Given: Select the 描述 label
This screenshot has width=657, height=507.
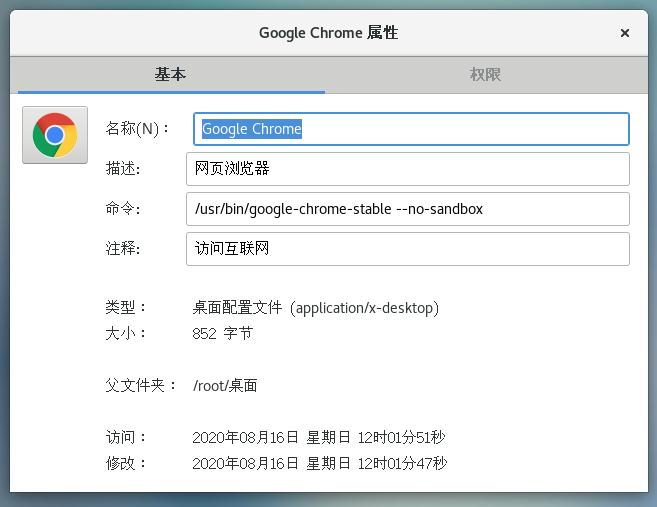Looking at the screenshot, I should point(123,169).
